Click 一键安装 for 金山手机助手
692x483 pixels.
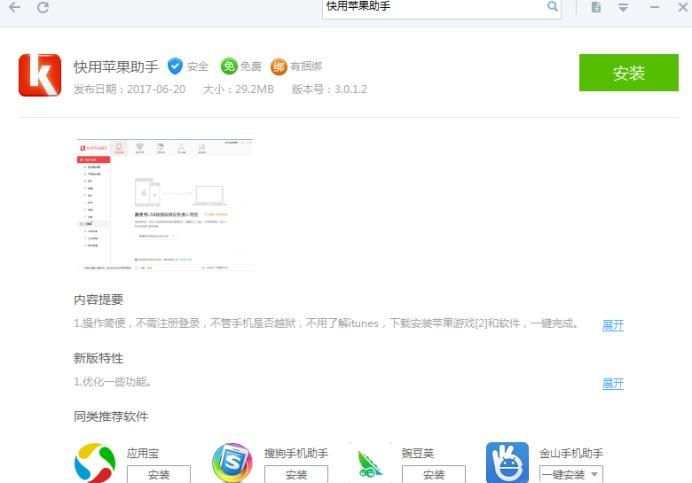click(x=564, y=475)
